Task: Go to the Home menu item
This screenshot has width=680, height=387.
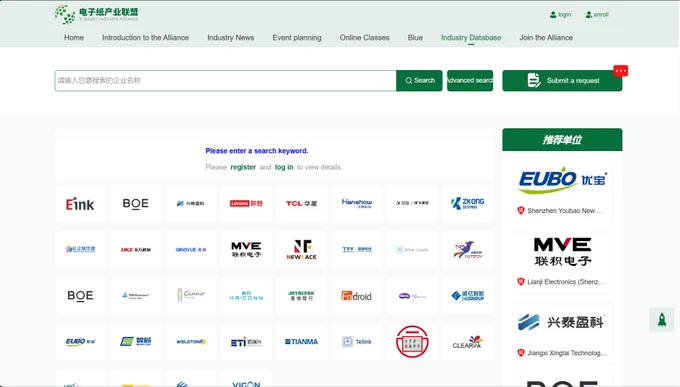Action: pyautogui.click(x=74, y=38)
